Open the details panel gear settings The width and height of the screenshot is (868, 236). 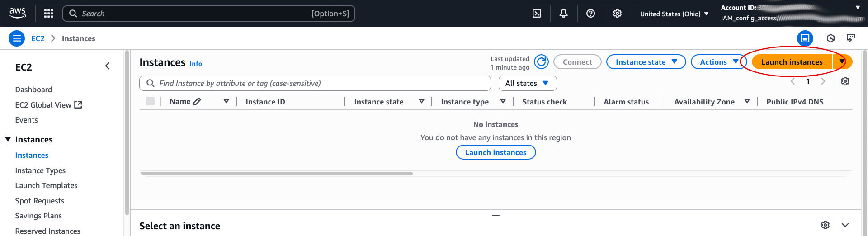pos(825,225)
